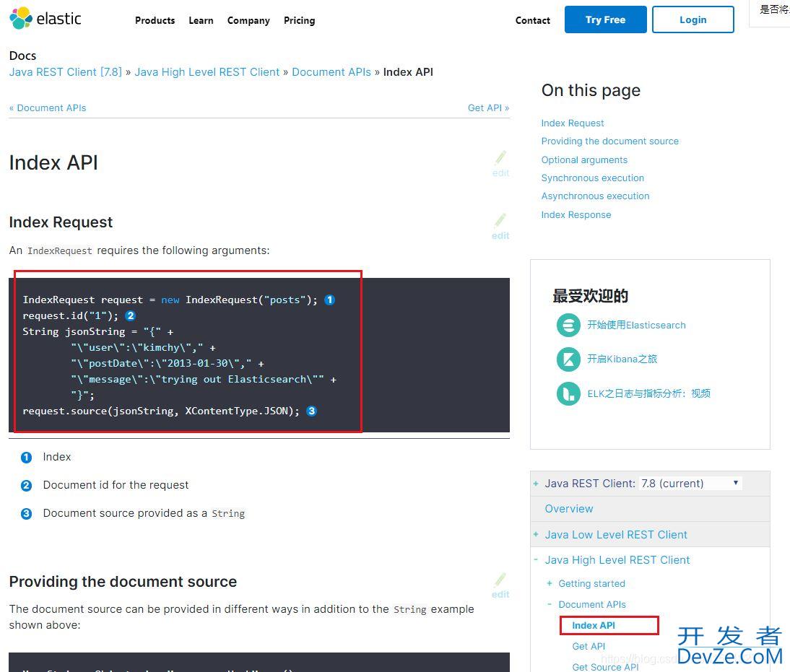The width and height of the screenshot is (790, 672).
Task: Open Get API in the sidebar tree
Action: [589, 646]
